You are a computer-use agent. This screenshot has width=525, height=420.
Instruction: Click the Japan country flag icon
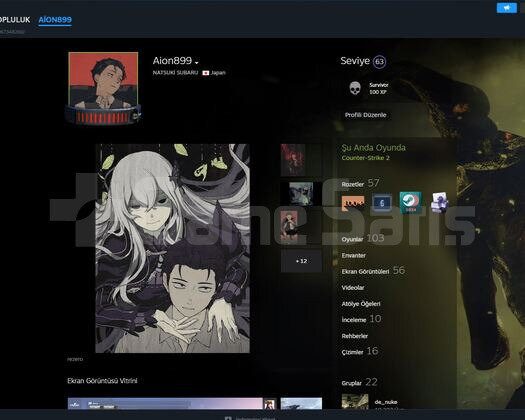pos(206,73)
